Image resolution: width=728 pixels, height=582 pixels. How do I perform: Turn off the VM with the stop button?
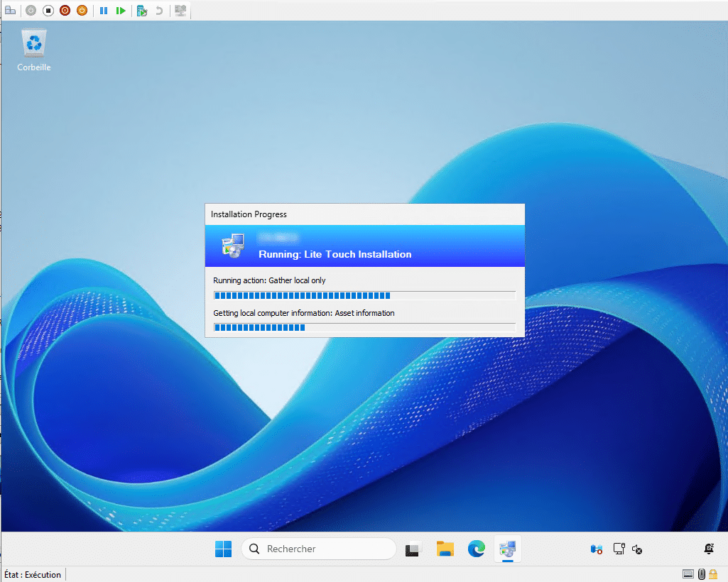[48, 11]
